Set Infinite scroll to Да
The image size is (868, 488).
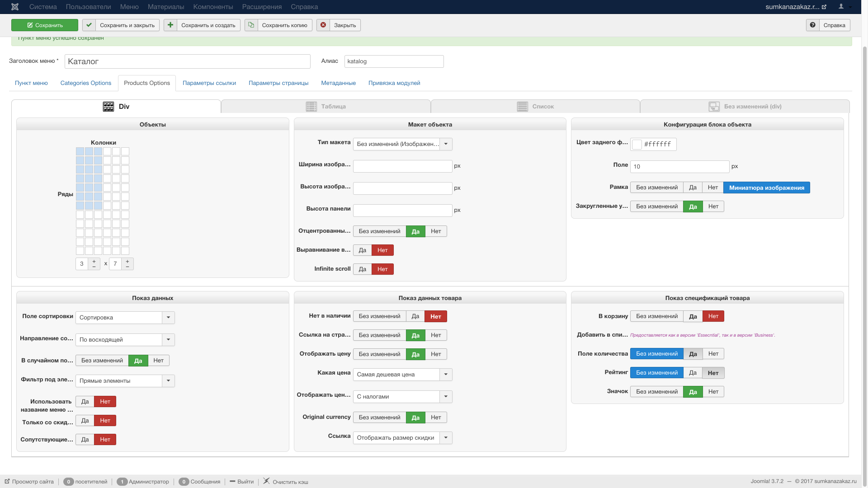tap(362, 269)
